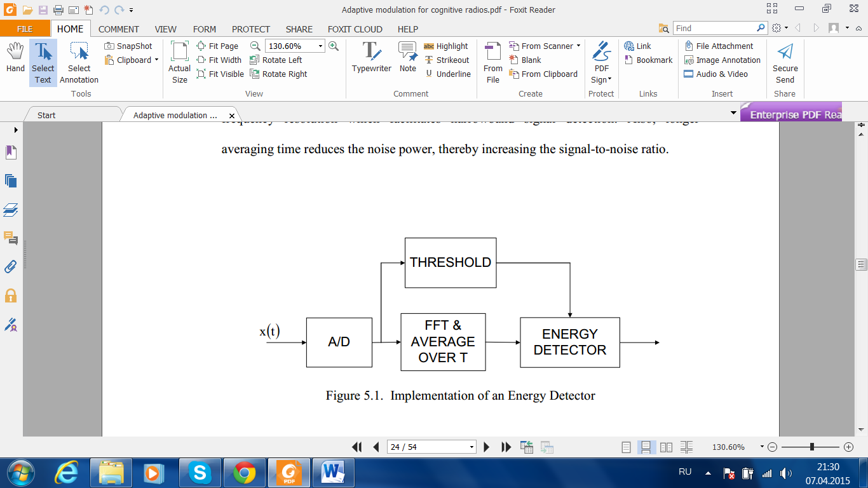Adjust the status bar zoom slider

point(812,447)
